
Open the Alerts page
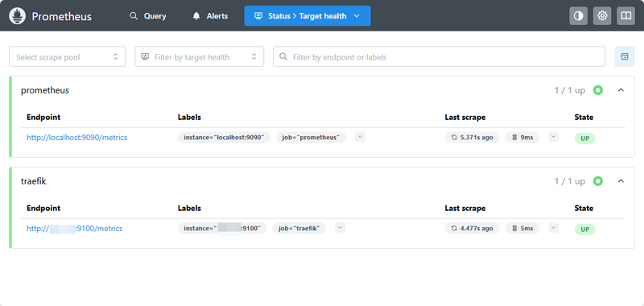[x=210, y=16]
